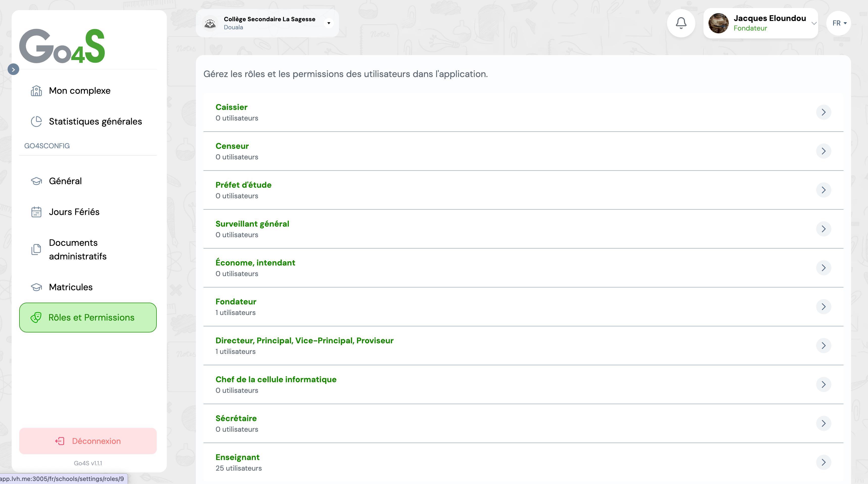This screenshot has width=868, height=484.
Task: Select Statistiques générales in sidebar
Action: [95, 121]
